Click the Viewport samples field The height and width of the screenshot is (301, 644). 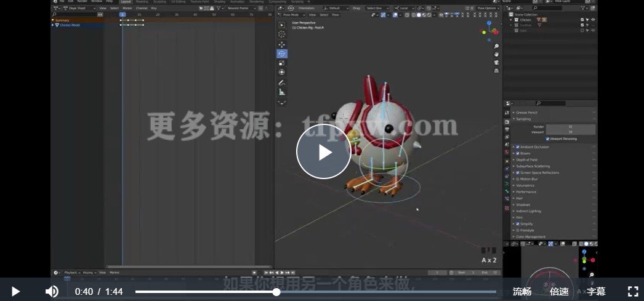click(x=571, y=132)
